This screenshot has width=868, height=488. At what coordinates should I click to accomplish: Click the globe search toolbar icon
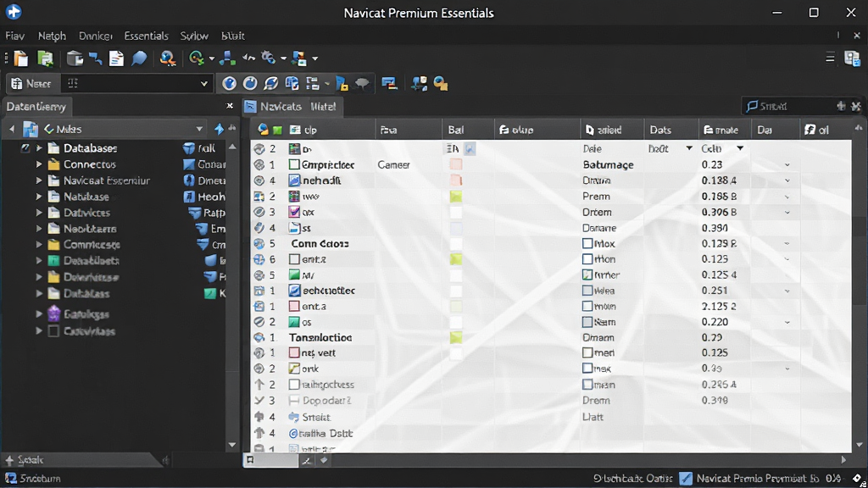168,58
